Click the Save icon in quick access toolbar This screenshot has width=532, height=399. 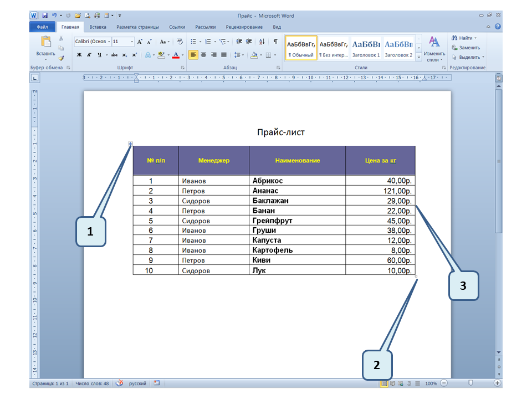click(x=45, y=16)
